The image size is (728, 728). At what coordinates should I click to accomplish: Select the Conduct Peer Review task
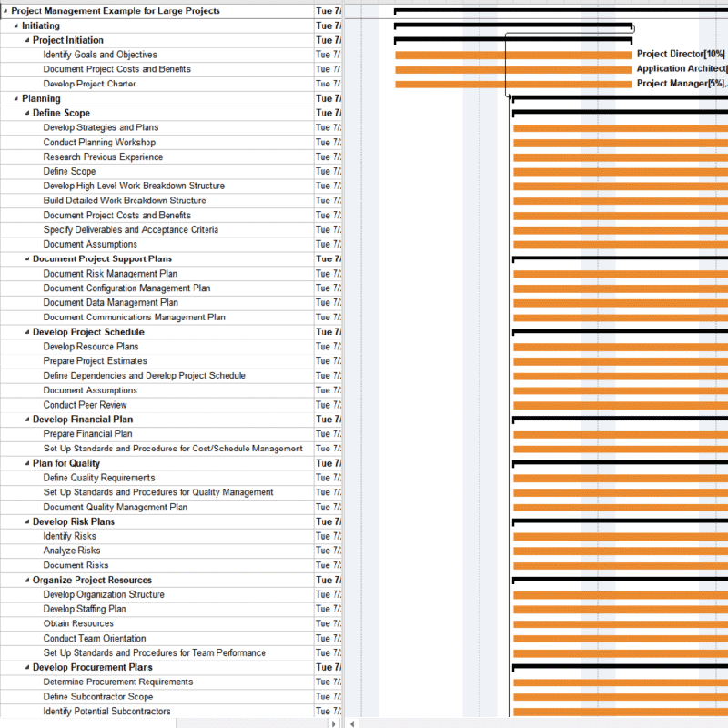(x=85, y=405)
